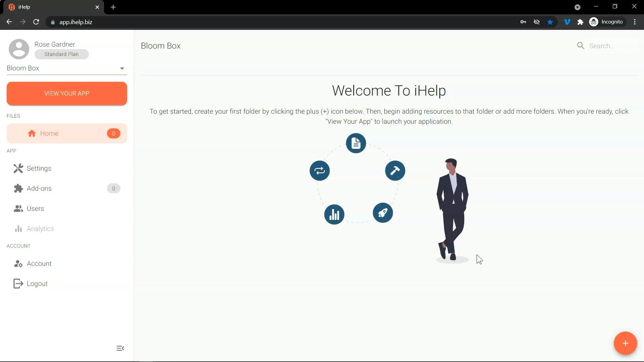Open a new browser tab

click(x=113, y=7)
